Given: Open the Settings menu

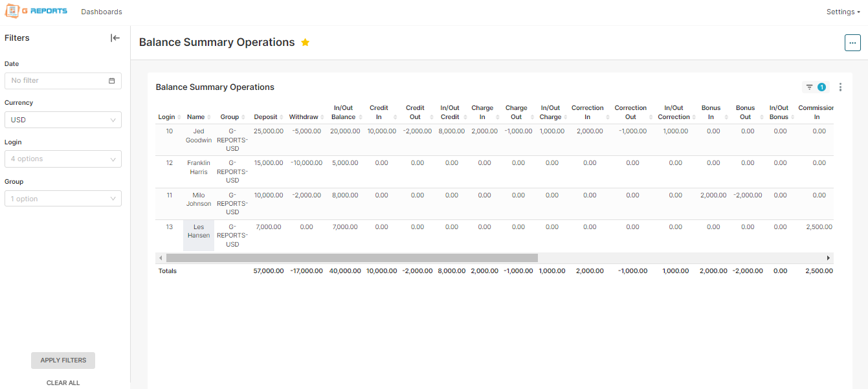Looking at the screenshot, I should click(843, 12).
